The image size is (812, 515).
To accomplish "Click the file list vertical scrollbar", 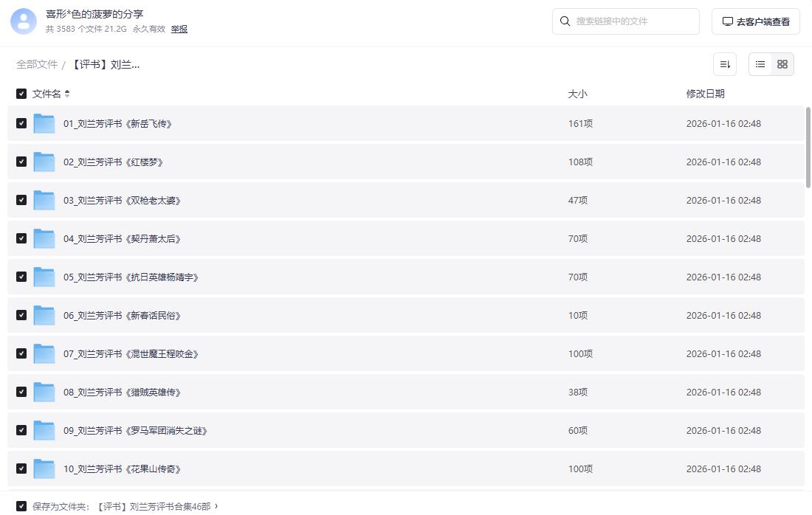I will click(808, 148).
